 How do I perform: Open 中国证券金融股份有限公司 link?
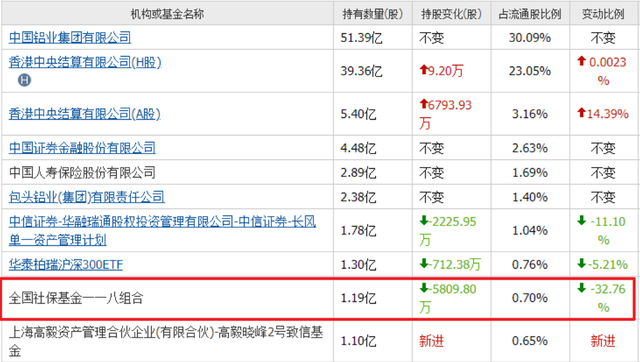(82, 148)
